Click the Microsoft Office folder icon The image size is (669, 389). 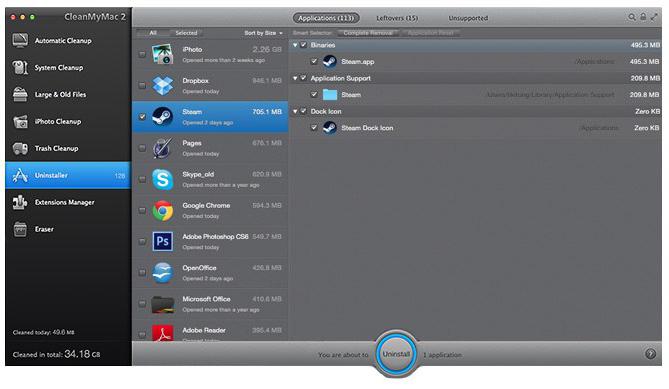(163, 304)
